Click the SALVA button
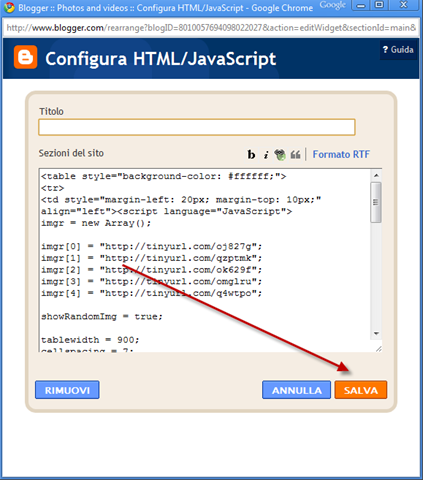Screen dimensions: 423x480 361,390
